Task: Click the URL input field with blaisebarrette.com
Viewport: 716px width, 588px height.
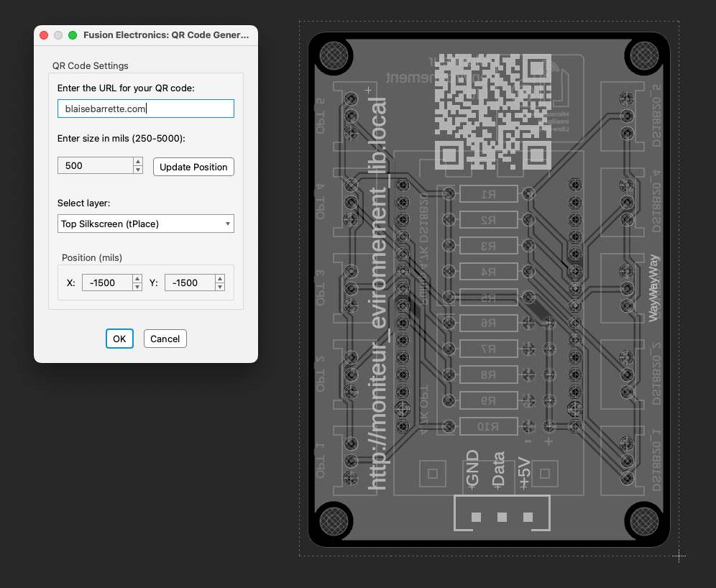Action: tap(146, 109)
